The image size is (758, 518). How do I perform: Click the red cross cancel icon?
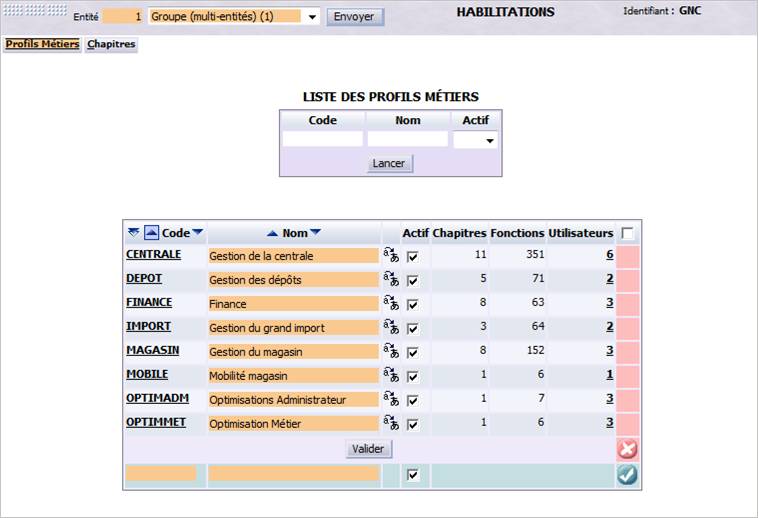coord(627,449)
